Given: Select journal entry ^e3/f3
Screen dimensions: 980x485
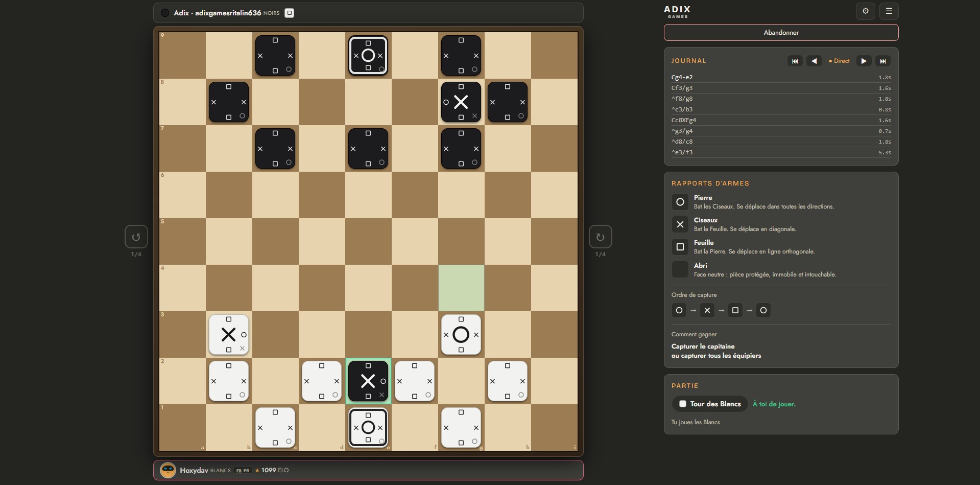Looking at the screenshot, I should click(781, 152).
